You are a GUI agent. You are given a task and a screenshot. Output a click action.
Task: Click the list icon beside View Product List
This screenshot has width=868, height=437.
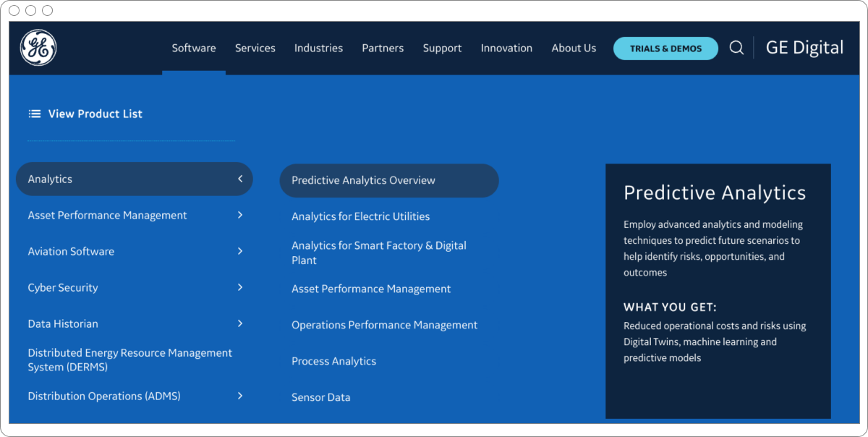pyautogui.click(x=34, y=114)
